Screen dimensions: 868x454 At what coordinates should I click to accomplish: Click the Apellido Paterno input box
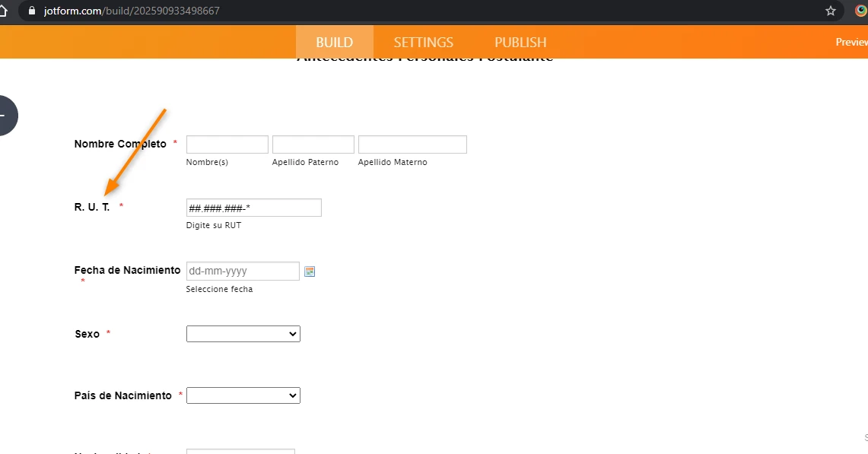click(313, 144)
